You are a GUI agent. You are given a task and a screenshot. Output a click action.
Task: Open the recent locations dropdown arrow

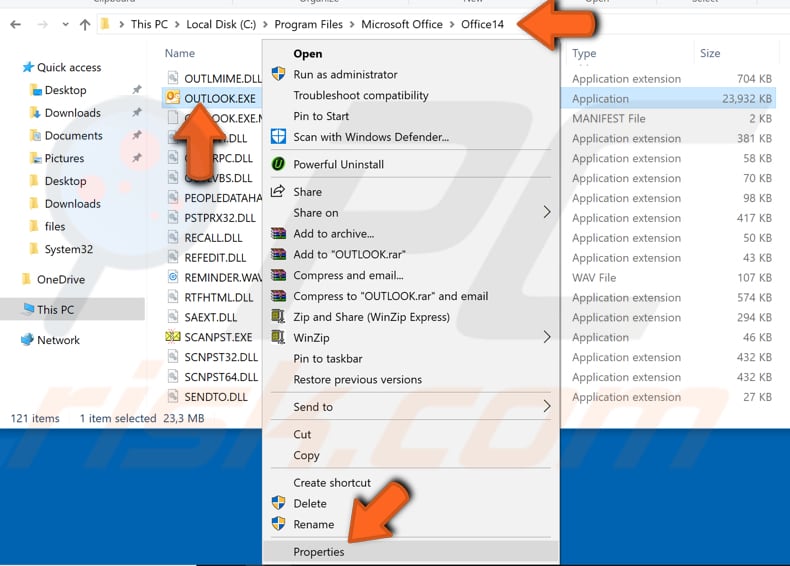(x=65, y=24)
